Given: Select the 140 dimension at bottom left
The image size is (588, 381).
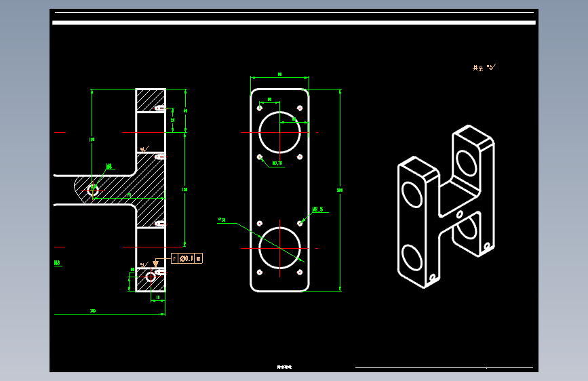Looking at the screenshot, I should [x=93, y=311].
